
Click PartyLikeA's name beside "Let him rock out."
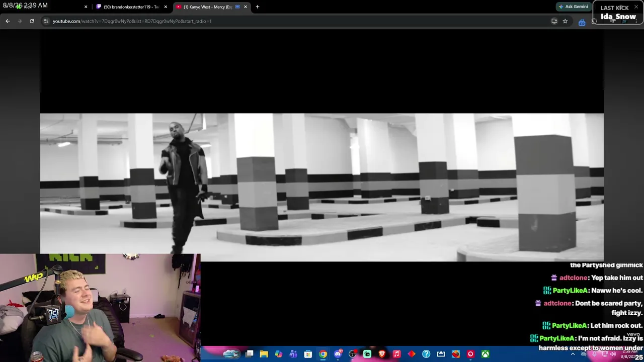pyautogui.click(x=570, y=326)
